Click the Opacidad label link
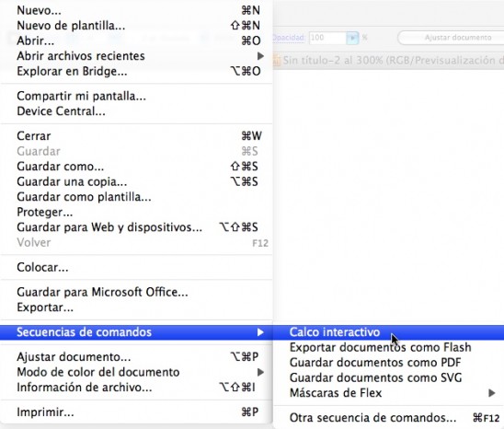This screenshot has height=429, width=504. pyautogui.click(x=289, y=38)
